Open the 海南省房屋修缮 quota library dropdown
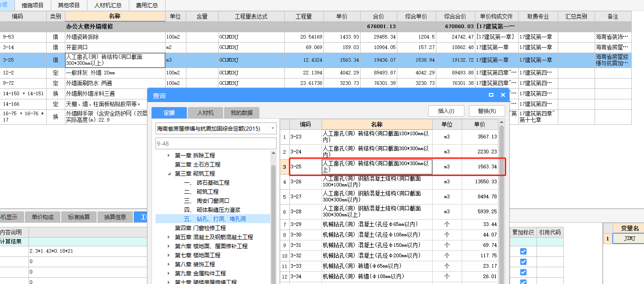Viewport: 644px width, 284px height. [273, 128]
